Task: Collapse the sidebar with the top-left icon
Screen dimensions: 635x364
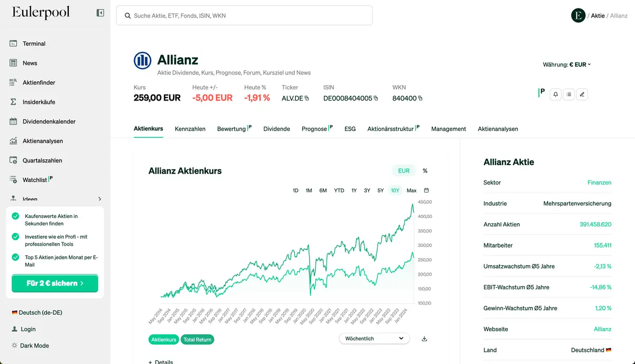Action: 100,12
